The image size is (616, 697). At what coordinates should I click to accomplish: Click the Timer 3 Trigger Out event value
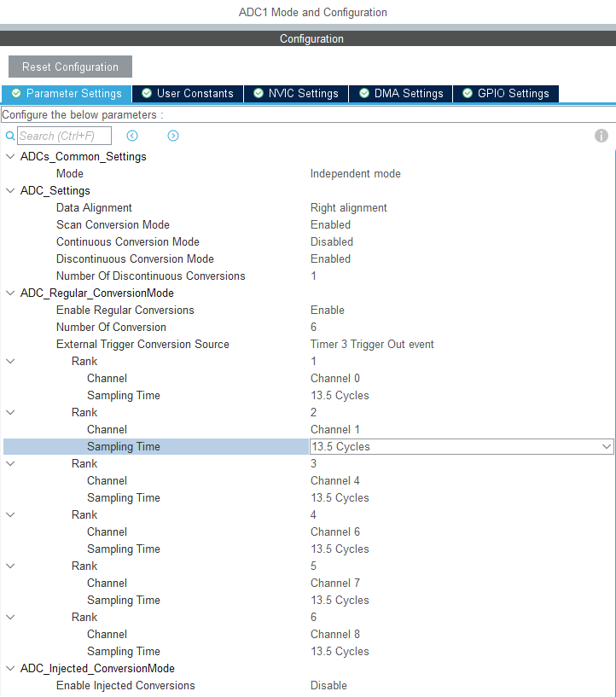[372, 344]
